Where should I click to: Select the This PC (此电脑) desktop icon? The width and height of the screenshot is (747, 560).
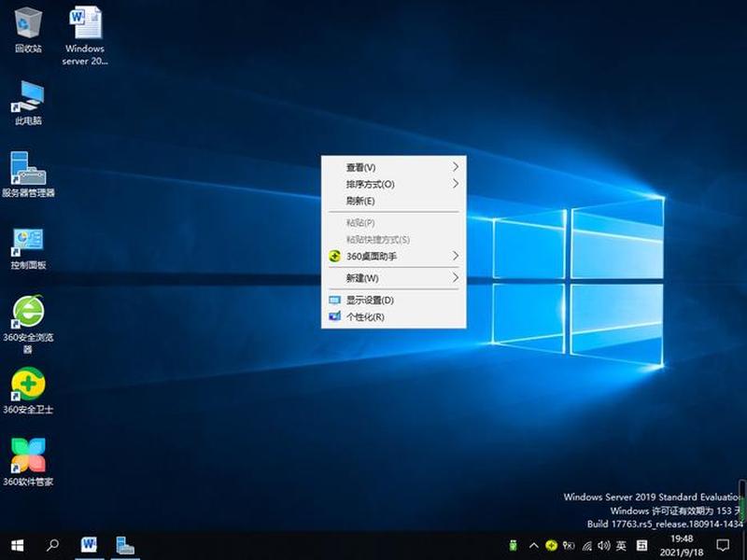(28, 103)
